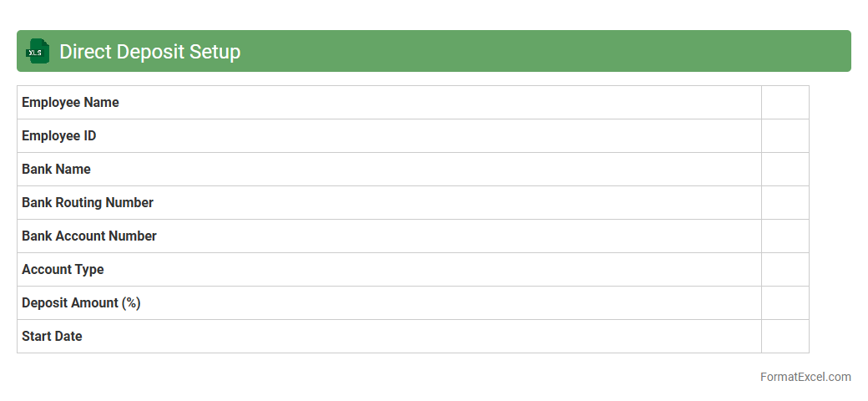868x401 pixels.
Task: Click empty cell beside Bank Routing Number
Action: pos(785,203)
